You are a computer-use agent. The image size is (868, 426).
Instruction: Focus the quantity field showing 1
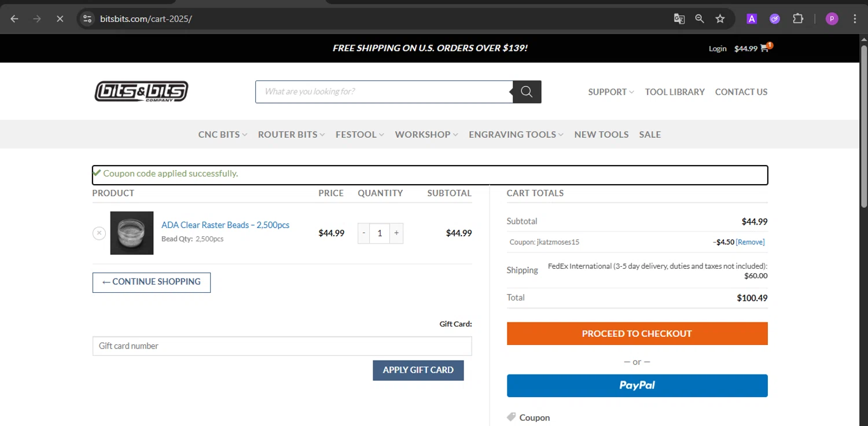[x=380, y=233]
